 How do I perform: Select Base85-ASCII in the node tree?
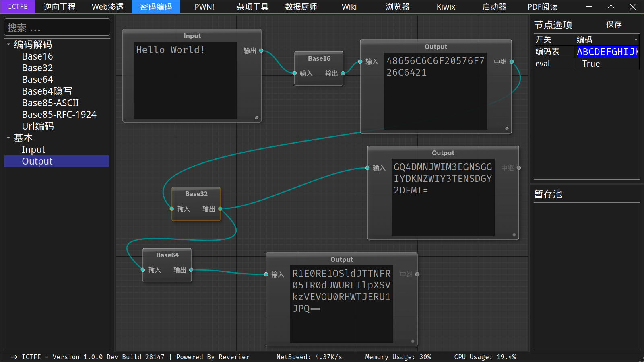pyautogui.click(x=50, y=103)
